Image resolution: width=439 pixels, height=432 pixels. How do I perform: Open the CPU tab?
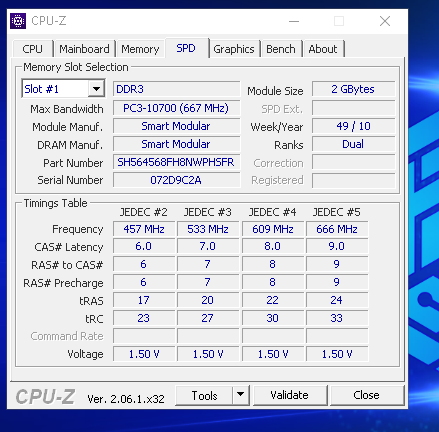pos(33,49)
